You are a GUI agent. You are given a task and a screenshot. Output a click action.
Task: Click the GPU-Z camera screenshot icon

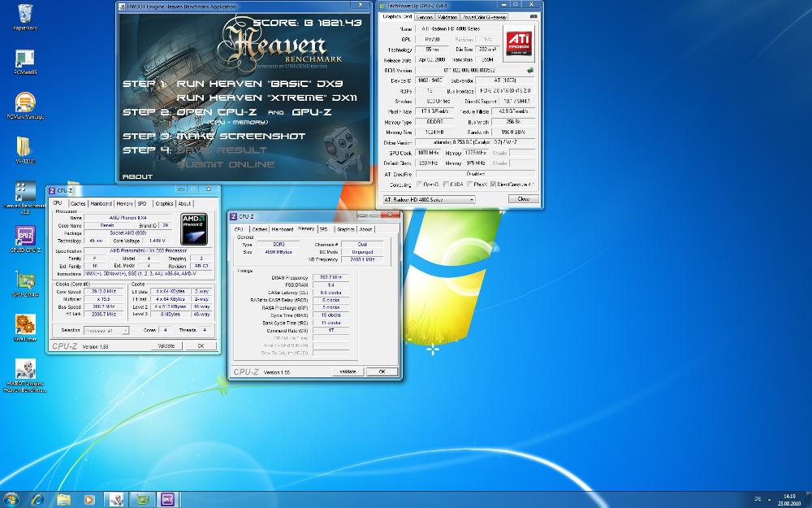(x=533, y=16)
